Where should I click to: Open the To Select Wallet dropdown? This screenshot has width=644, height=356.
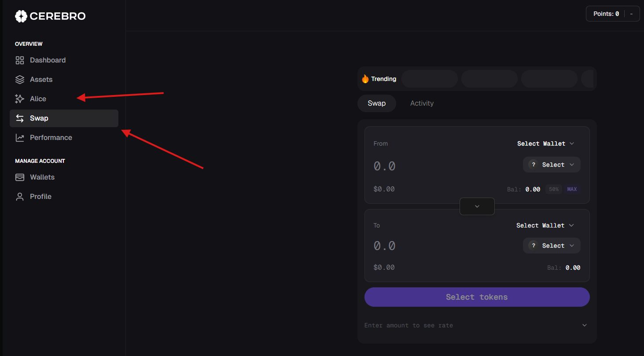(x=545, y=225)
